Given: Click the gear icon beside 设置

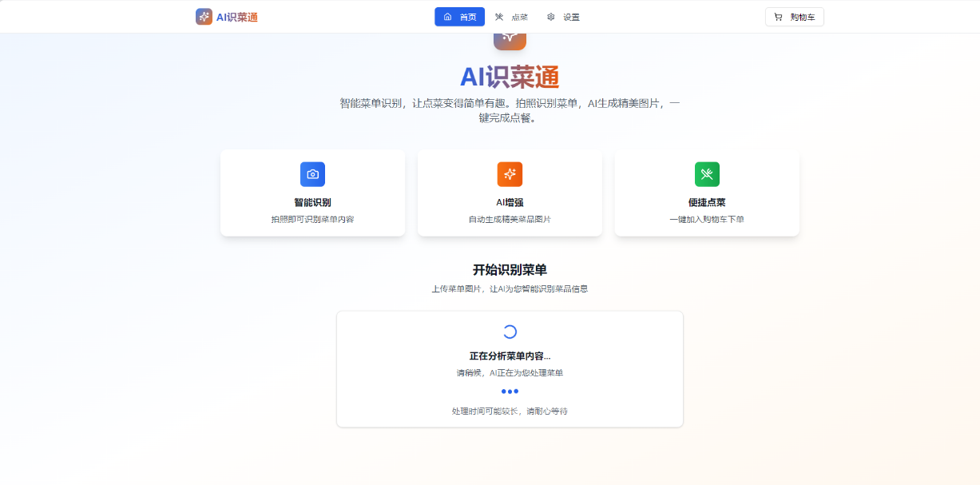Looking at the screenshot, I should point(550,17).
